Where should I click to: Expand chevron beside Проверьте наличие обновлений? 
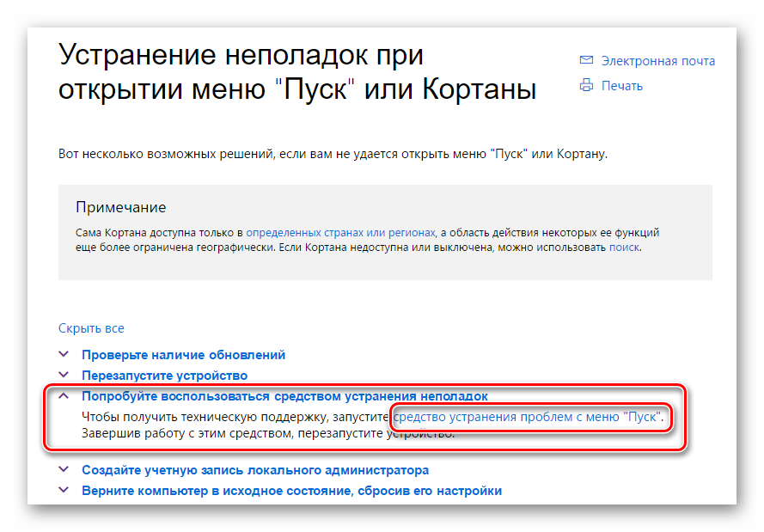[x=64, y=354]
